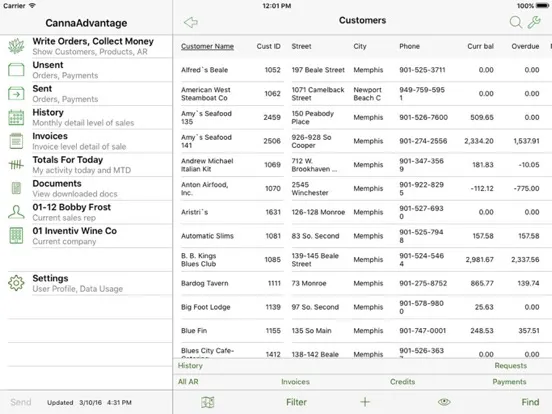Click current balance 2,981.67
Image resolution: width=552 pixels, height=414 pixels.
[x=479, y=259]
